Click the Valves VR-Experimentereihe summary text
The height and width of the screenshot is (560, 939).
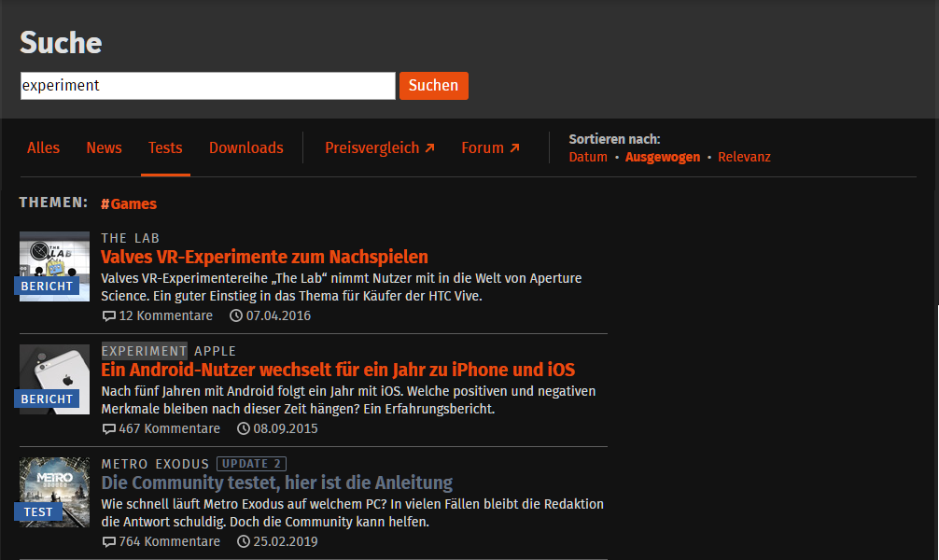342,287
